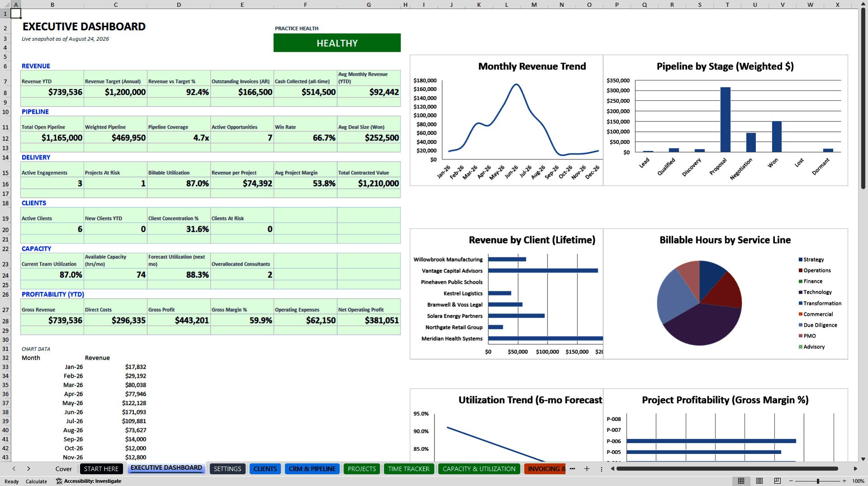Screen dimensions: 868x486
Task: Select Win Rate value 66.7%
Action: [306, 138]
